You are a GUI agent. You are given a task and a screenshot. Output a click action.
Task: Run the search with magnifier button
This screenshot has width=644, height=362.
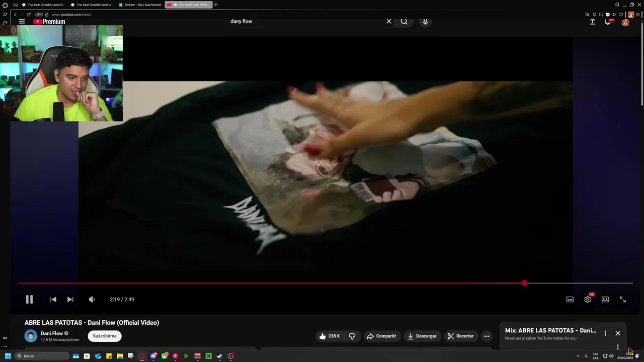[x=404, y=22]
